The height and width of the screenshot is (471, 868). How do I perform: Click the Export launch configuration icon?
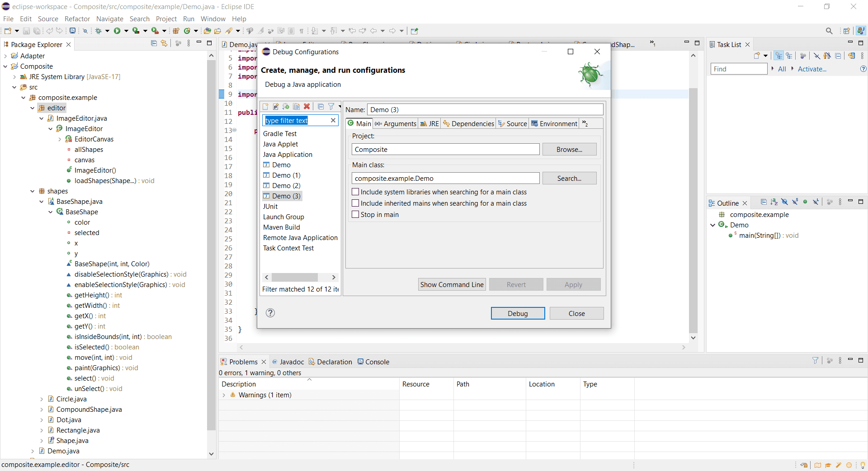pyautogui.click(x=286, y=107)
